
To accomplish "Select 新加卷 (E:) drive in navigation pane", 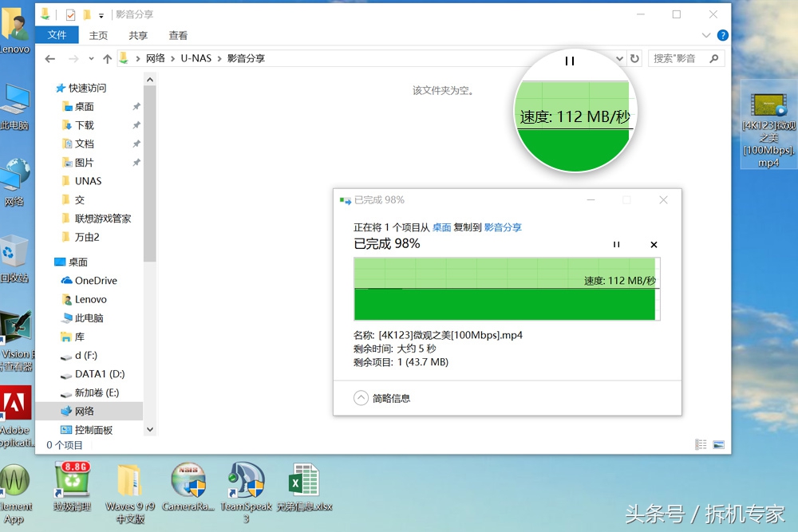I will click(90, 392).
